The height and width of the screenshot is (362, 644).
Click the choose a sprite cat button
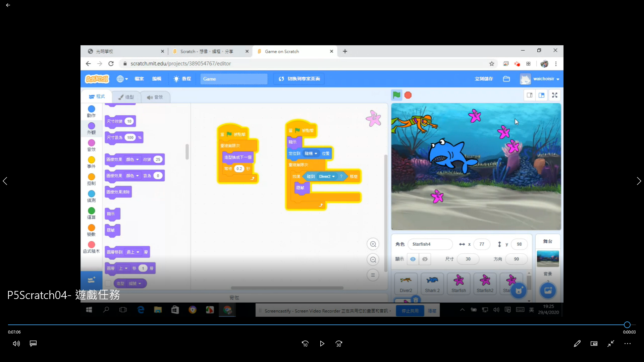point(519,290)
